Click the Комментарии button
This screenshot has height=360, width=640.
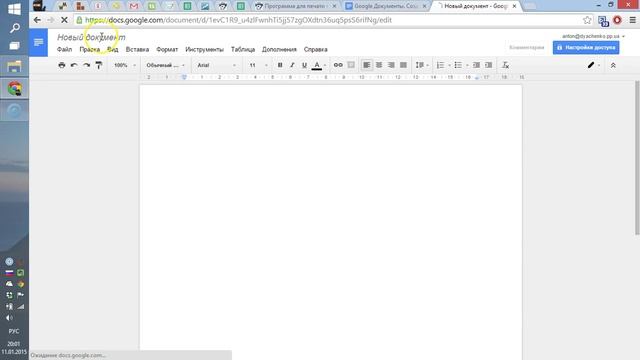click(527, 48)
